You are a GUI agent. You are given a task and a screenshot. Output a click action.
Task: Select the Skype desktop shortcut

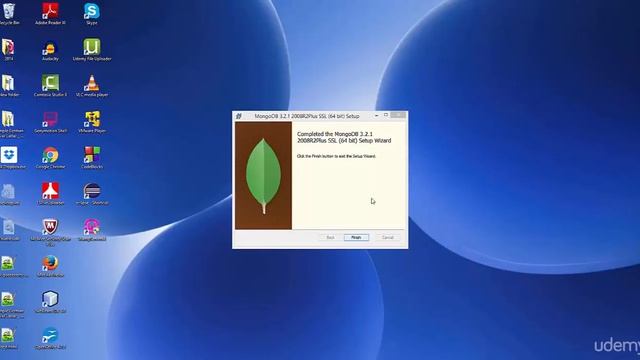[92, 14]
